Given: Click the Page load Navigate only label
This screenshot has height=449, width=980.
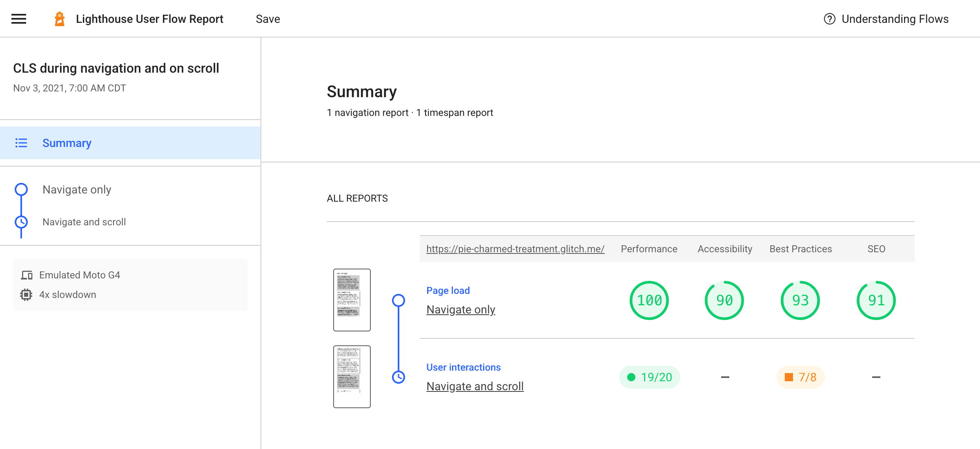Looking at the screenshot, I should pos(461,300).
